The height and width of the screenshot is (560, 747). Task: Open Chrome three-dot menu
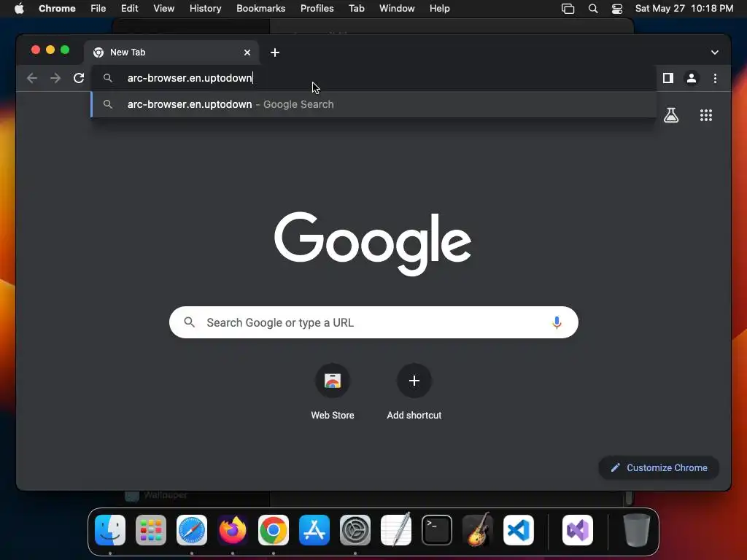pos(715,78)
